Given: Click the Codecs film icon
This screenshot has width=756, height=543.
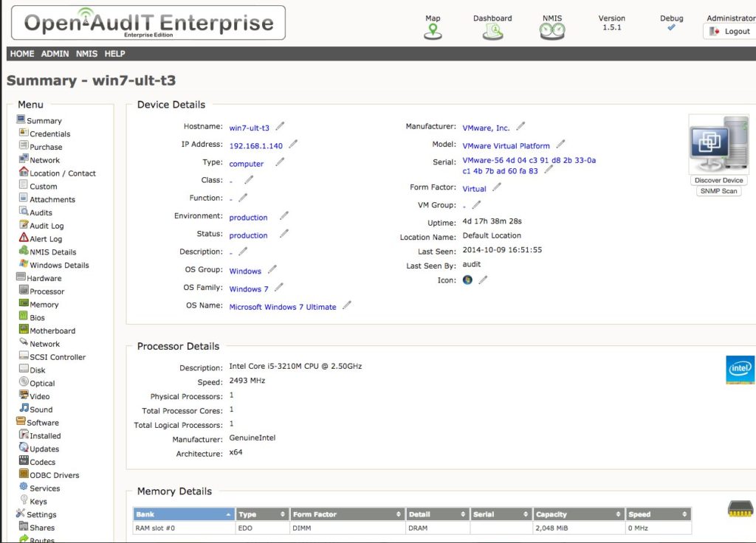Looking at the screenshot, I should tap(24, 460).
